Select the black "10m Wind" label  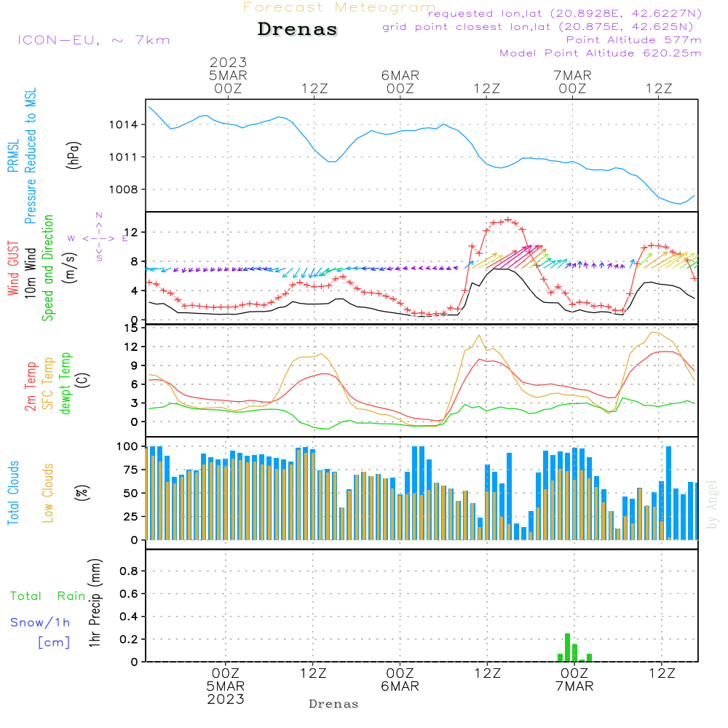pos(30,273)
